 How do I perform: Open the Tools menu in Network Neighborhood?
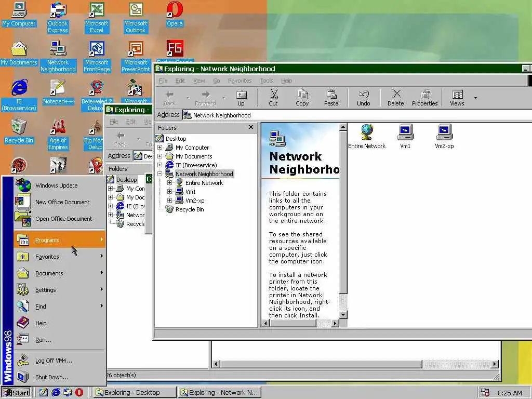point(267,81)
